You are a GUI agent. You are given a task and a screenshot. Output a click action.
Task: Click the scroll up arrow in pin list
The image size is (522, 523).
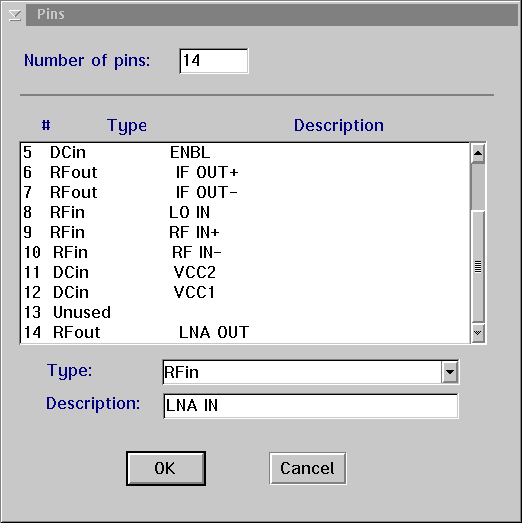[x=478, y=153]
